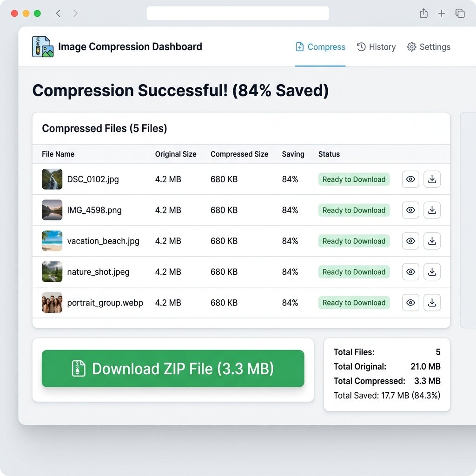This screenshot has height=476, width=476.
Task: Go back with the browser back arrow
Action: [x=58, y=13]
